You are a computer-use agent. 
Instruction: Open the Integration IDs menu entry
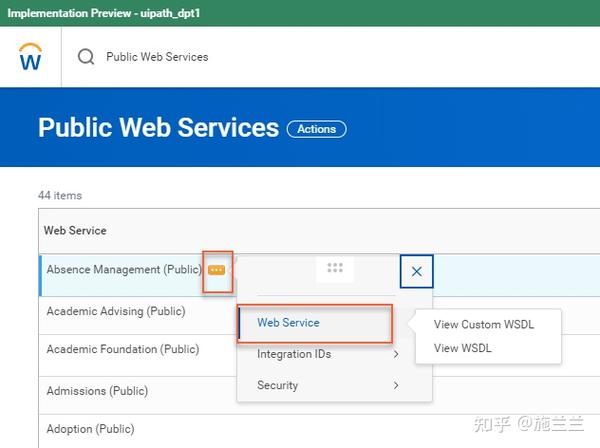(x=294, y=354)
